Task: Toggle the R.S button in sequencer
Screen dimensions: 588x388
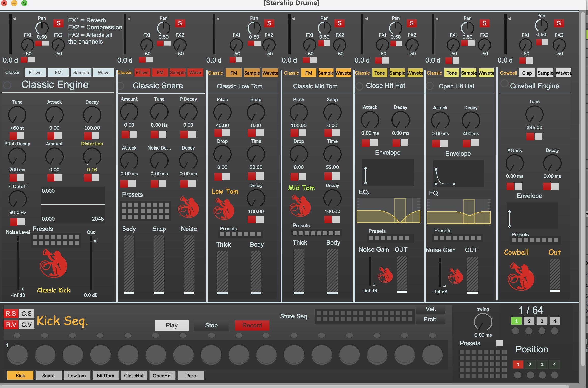Action: click(x=11, y=314)
